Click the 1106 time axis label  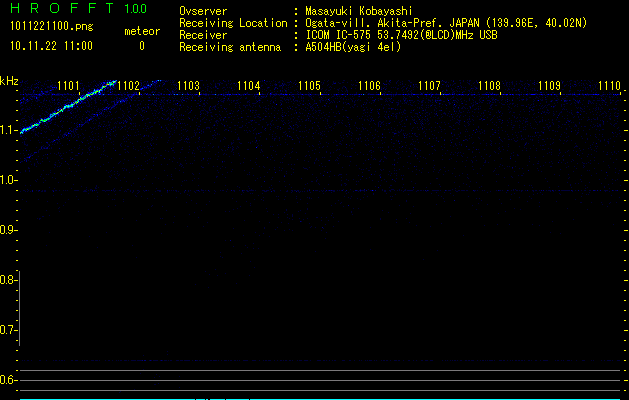click(x=369, y=85)
